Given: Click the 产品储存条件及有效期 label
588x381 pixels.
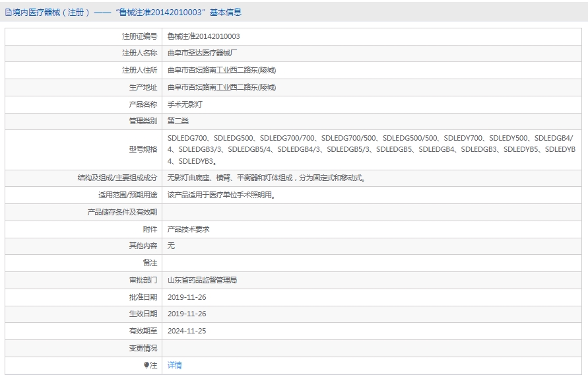Looking at the screenshot, I should (122, 212).
